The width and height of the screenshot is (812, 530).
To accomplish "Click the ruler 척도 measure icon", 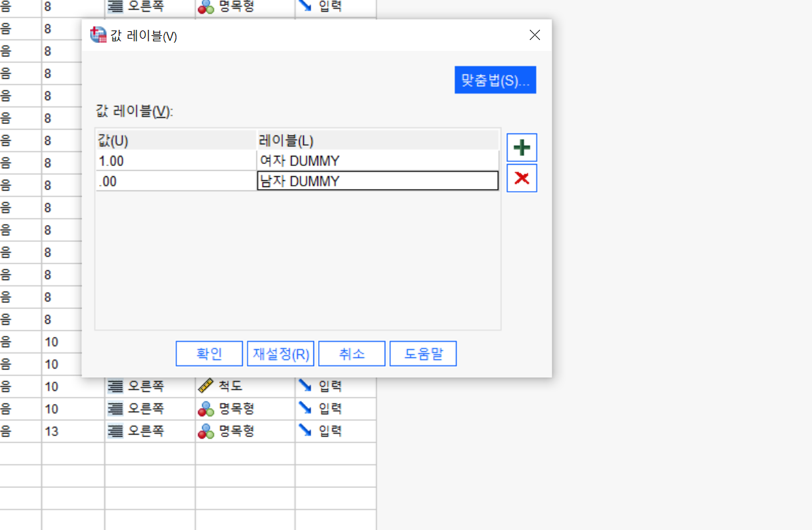I will 206,386.
